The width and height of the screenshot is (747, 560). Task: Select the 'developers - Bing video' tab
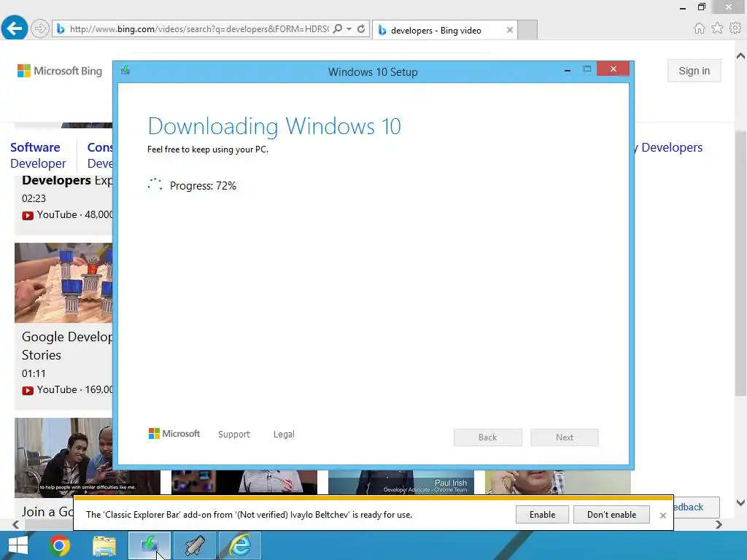[x=436, y=31]
